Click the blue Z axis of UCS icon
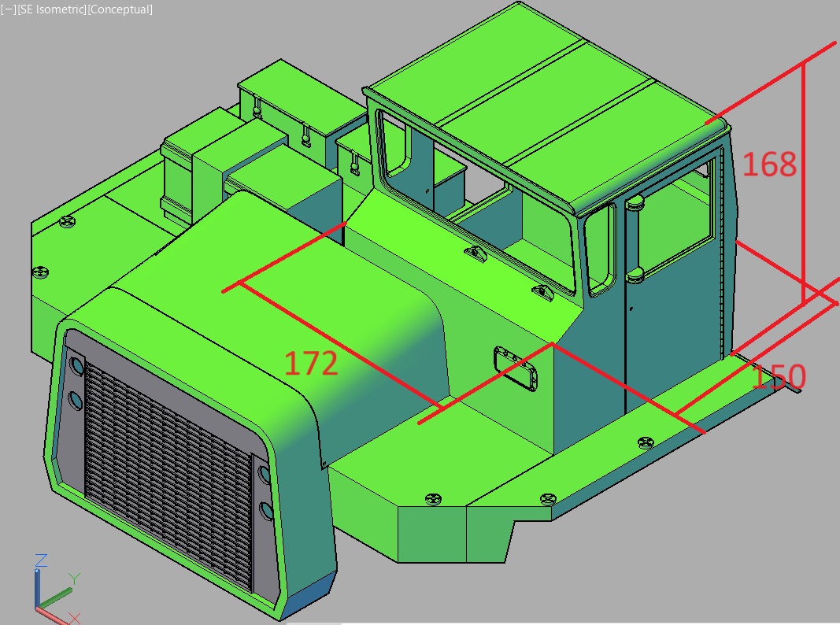The height and width of the screenshot is (625, 840). click(x=38, y=584)
